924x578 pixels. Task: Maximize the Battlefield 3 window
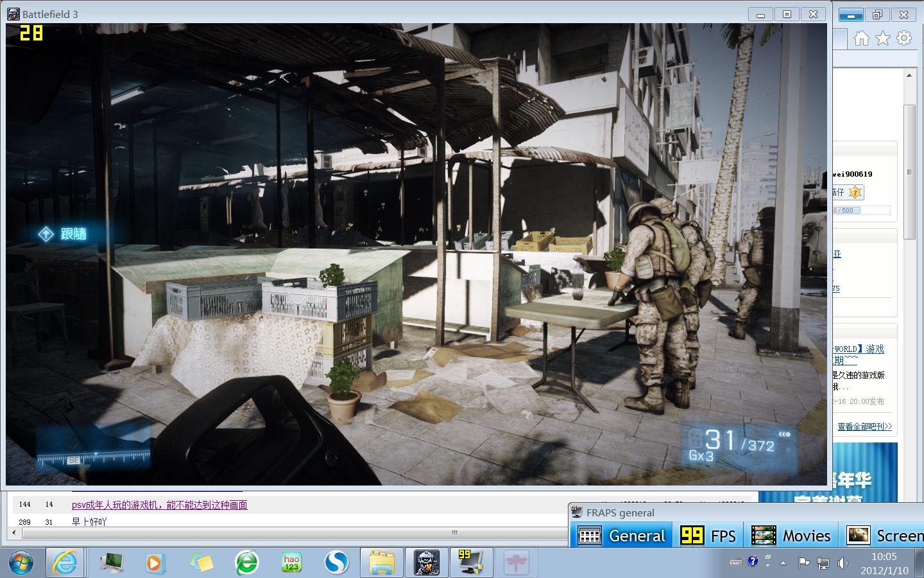(x=787, y=14)
